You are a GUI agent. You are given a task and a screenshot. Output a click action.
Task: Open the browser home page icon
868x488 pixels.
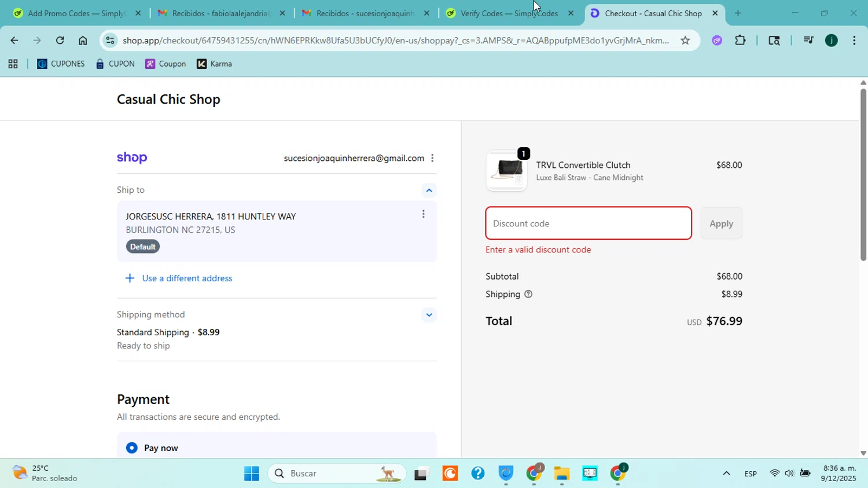tap(83, 41)
